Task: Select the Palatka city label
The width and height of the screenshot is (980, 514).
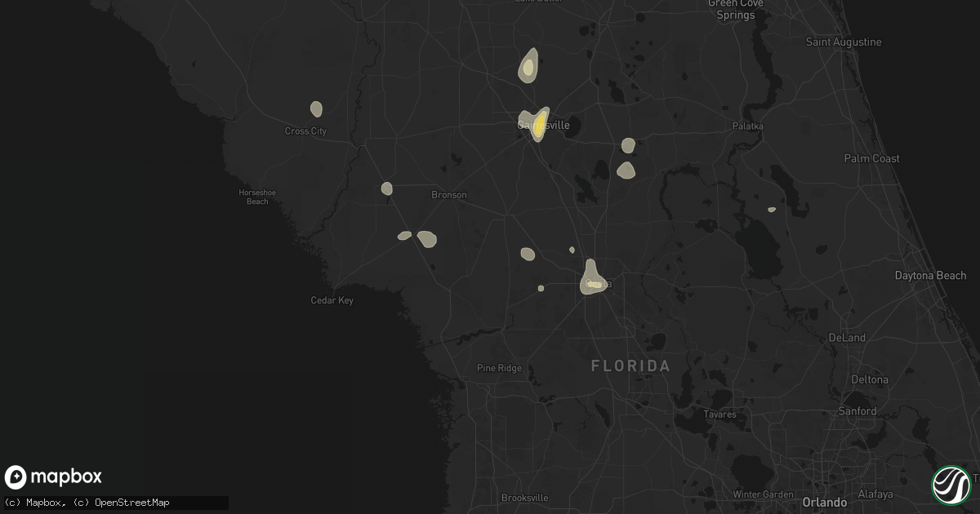Action: click(748, 126)
